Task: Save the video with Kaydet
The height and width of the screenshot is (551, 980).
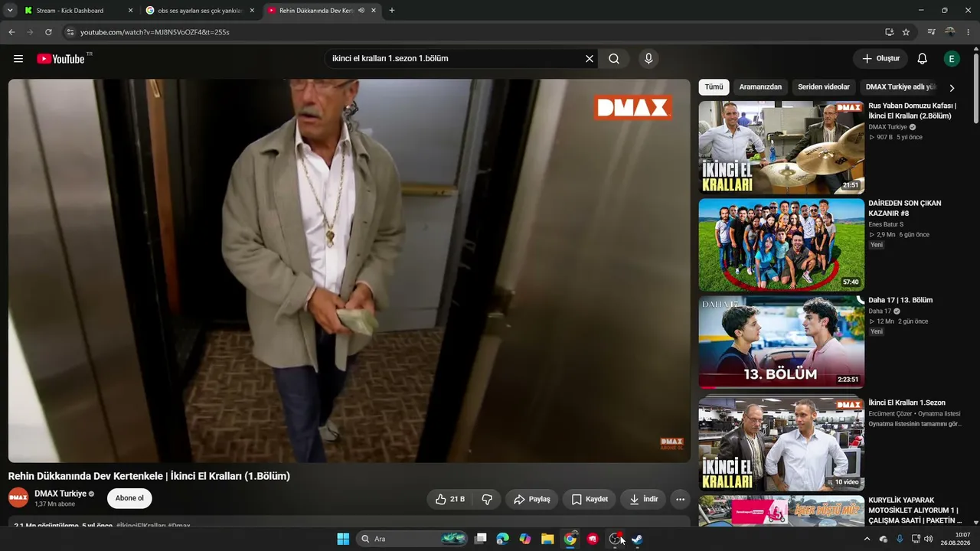Action: (x=590, y=499)
